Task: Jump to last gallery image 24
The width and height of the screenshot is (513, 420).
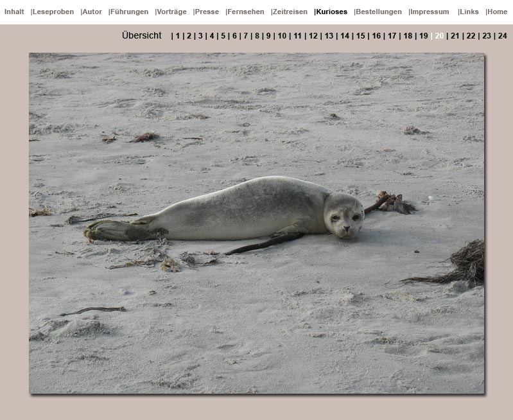Action: coord(502,36)
